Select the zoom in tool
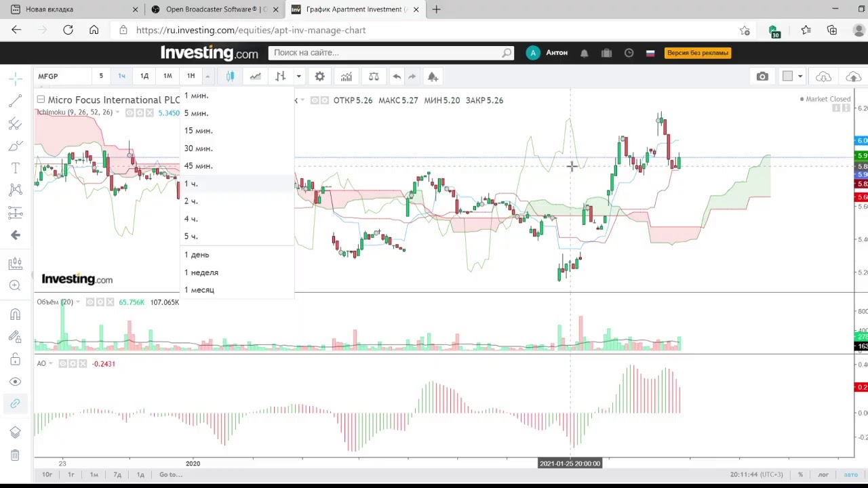 click(16, 285)
